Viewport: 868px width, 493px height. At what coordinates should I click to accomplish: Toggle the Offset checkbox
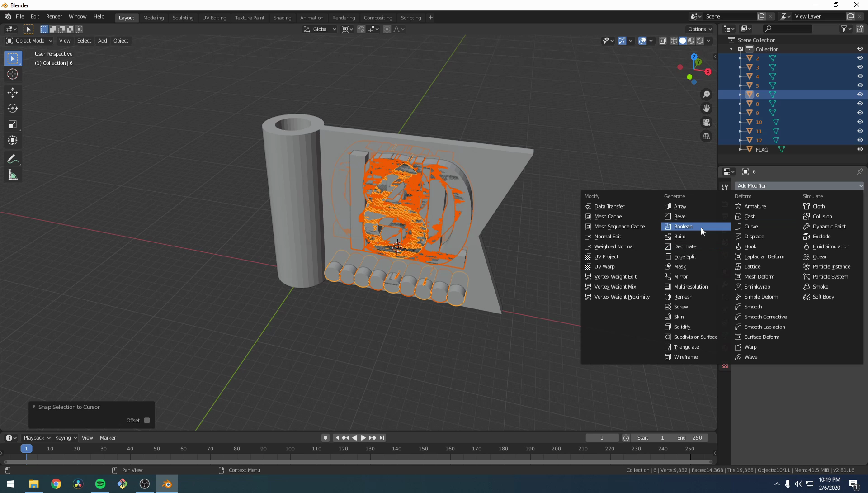(147, 421)
